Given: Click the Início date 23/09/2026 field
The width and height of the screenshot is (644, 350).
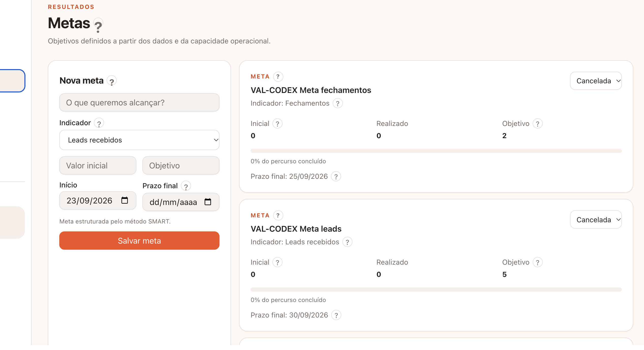Looking at the screenshot, I should tap(98, 200).
